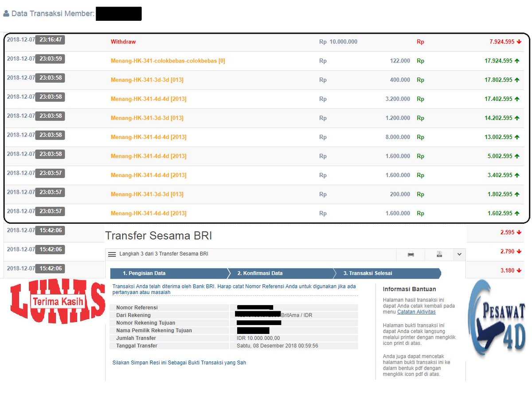Click the amount 3.200.000
Image resolution: width=532 pixels, height=403 pixels.
(x=398, y=99)
